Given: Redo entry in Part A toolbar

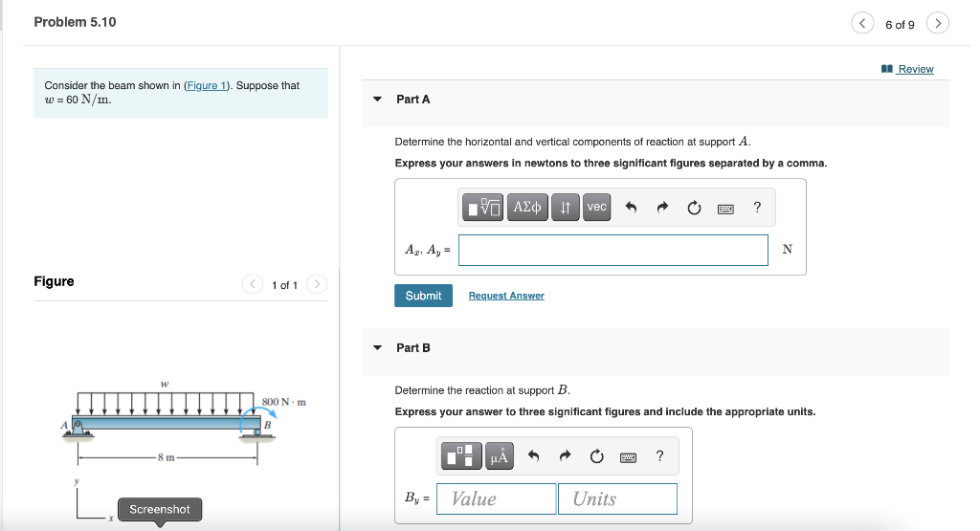Looking at the screenshot, I should (x=662, y=208).
